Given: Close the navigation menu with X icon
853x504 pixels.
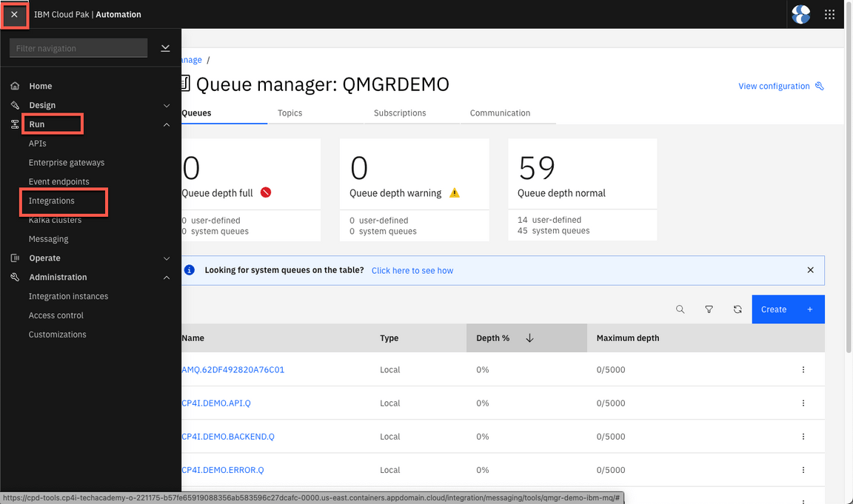Looking at the screenshot, I should tap(14, 14).
